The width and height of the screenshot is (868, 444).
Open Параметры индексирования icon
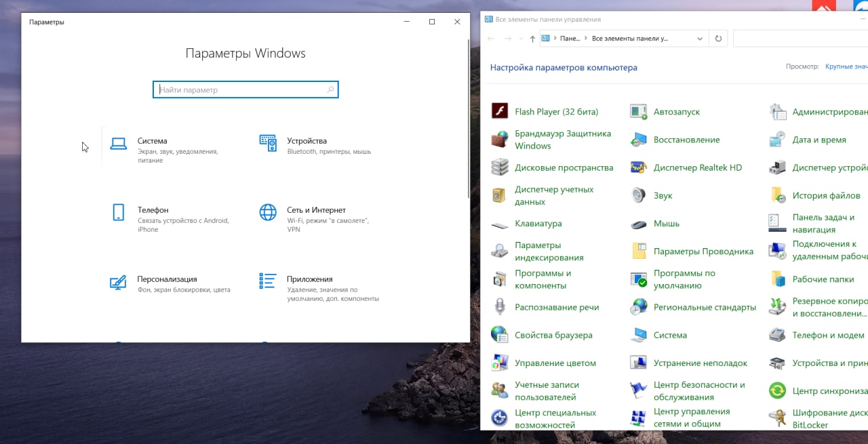coord(500,251)
